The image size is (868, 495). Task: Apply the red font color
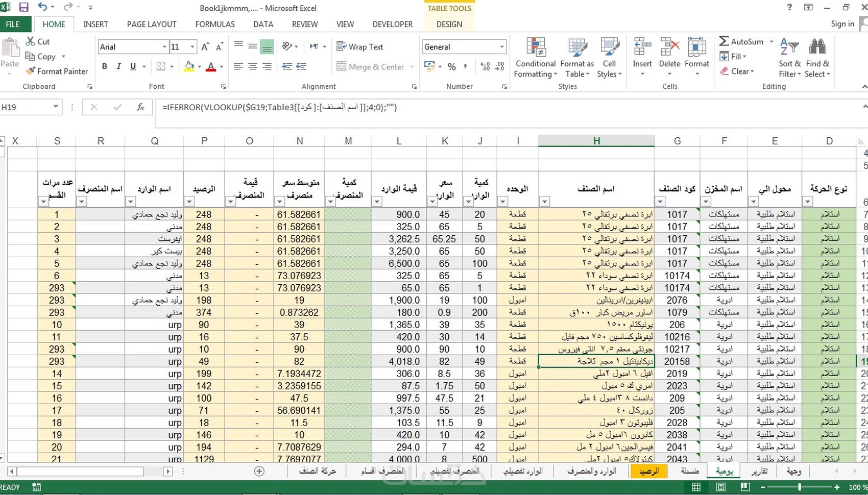point(211,66)
